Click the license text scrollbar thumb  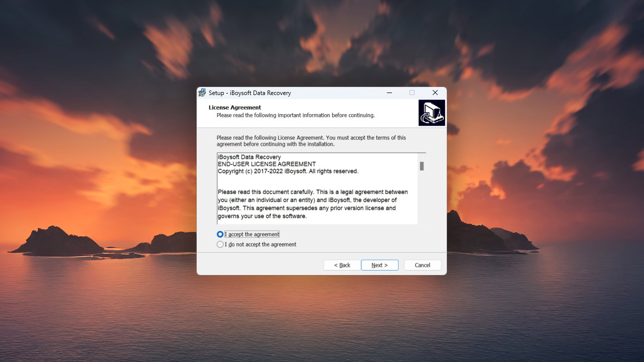422,166
